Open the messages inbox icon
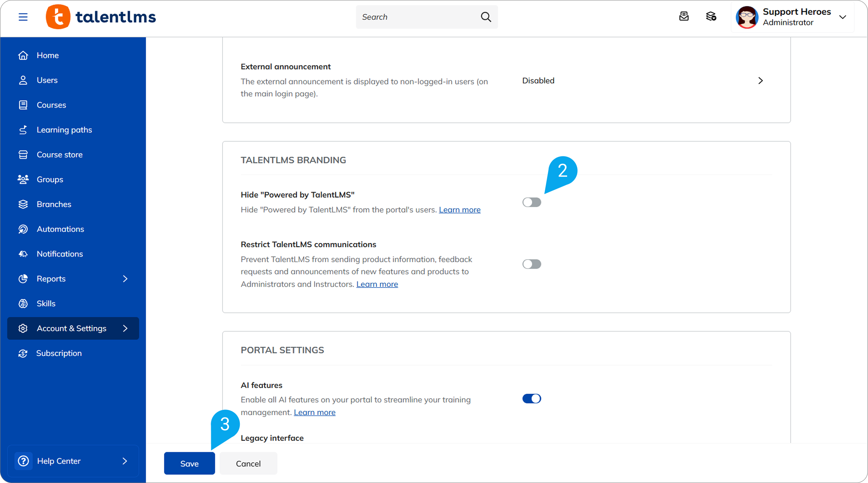Screen dimensions: 868x483 684,17
